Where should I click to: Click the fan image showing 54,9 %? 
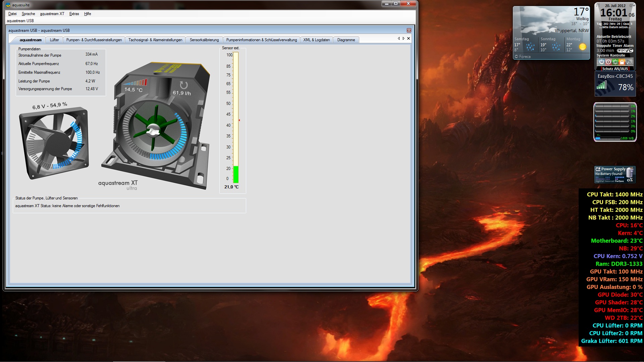(55, 142)
